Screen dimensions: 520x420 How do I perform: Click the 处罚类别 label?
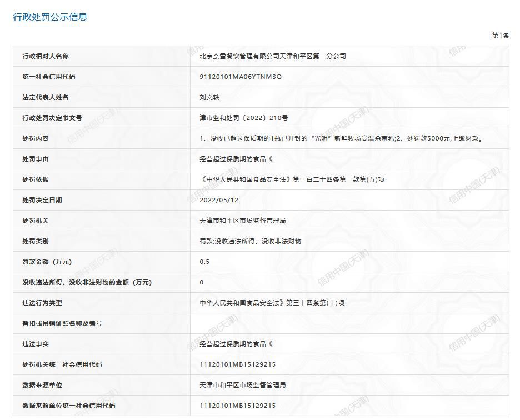pyautogui.click(x=36, y=241)
